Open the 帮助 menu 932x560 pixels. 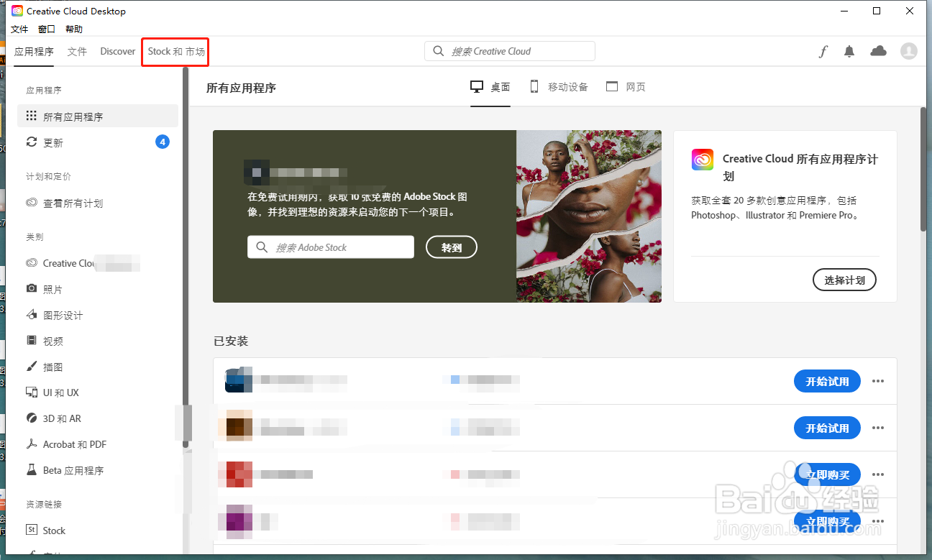[x=74, y=29]
